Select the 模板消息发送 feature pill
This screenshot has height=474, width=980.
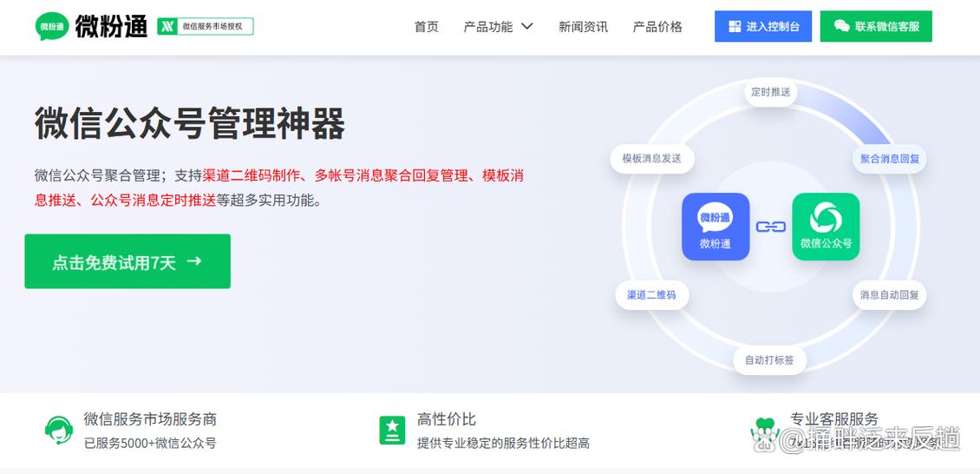(652, 159)
